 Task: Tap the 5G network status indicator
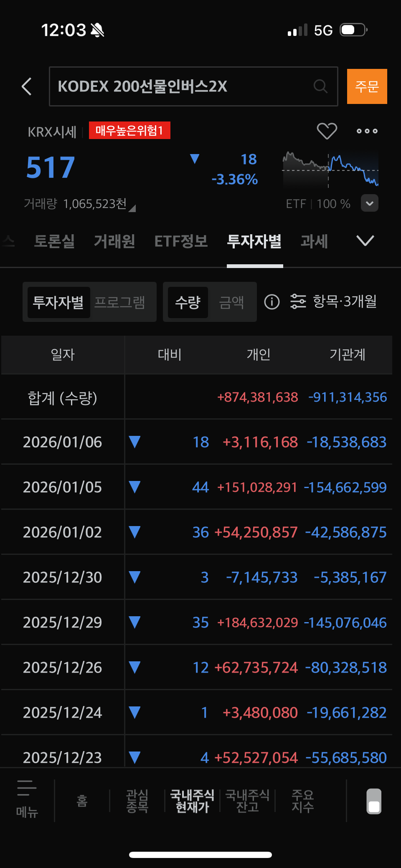click(323, 30)
